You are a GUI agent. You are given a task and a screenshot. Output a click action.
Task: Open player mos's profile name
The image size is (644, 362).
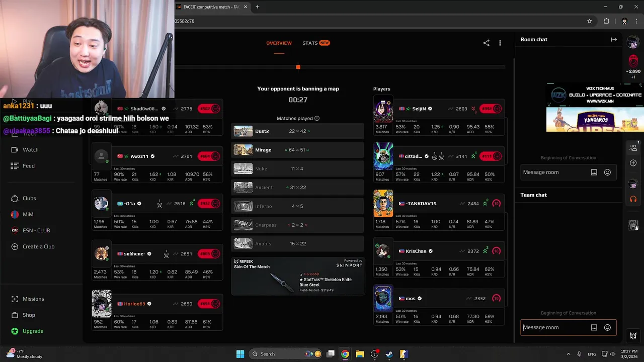coord(411,299)
